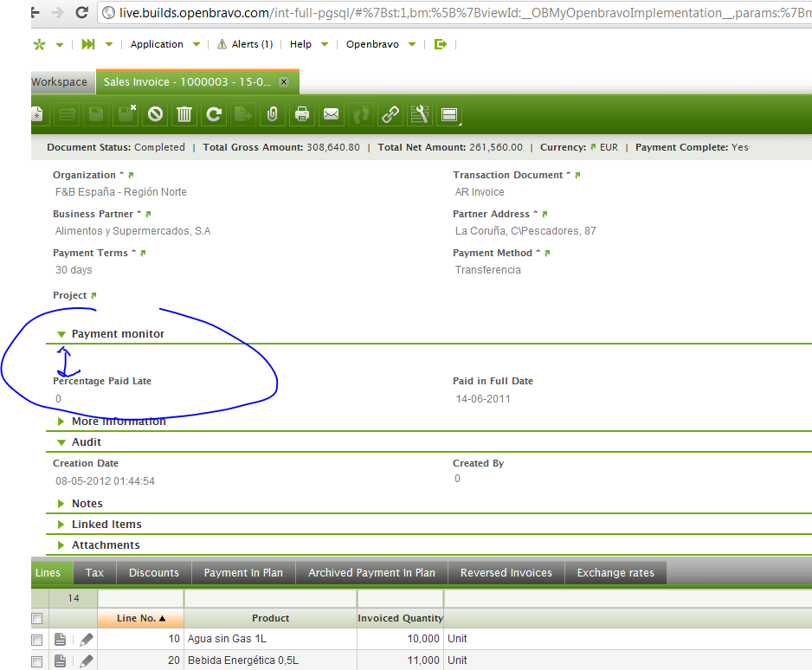Screen dimensions: 812x670
Task: Tick the checkbox for line 10 row
Action: point(36,639)
